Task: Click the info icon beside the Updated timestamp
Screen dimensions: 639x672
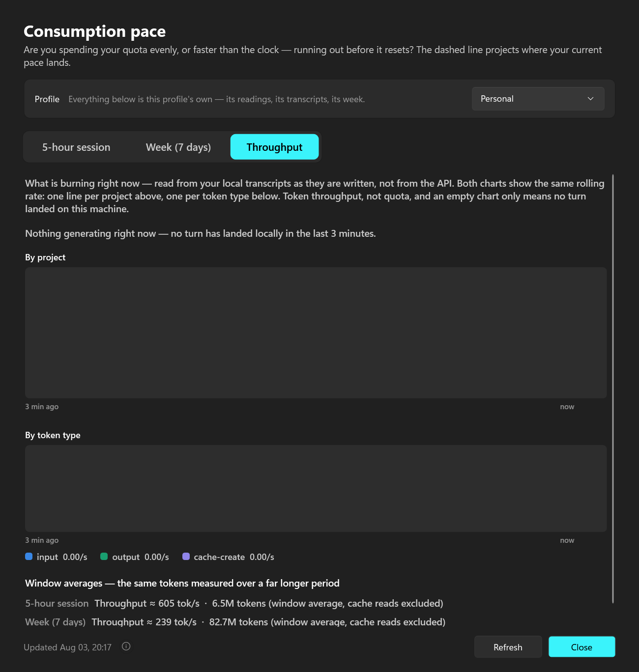Action: point(126,646)
